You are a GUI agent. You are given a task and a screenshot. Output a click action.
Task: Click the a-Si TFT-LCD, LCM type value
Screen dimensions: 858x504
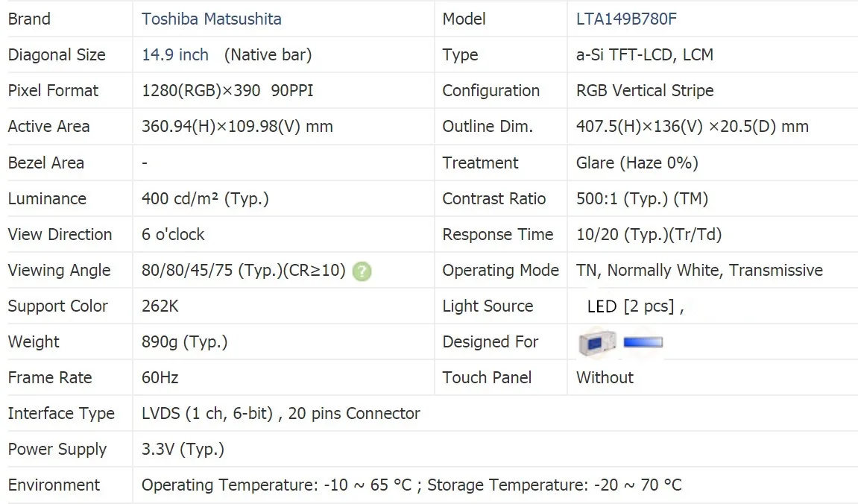[x=644, y=54]
